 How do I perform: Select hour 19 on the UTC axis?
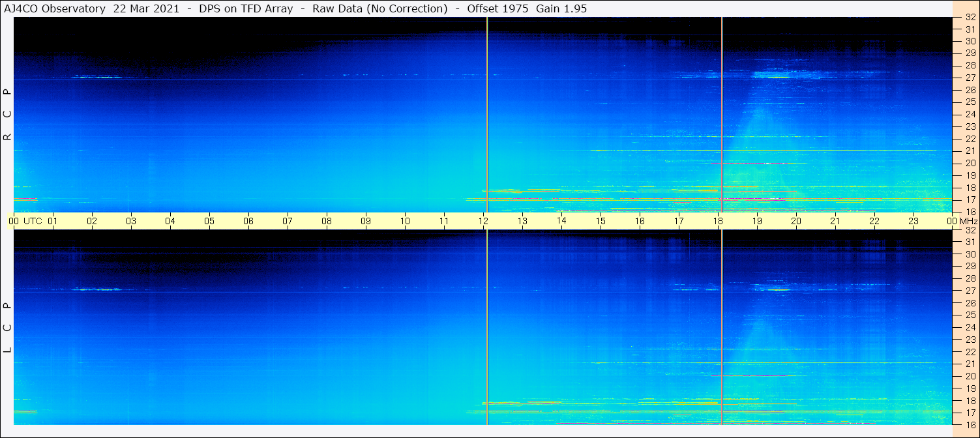point(757,221)
